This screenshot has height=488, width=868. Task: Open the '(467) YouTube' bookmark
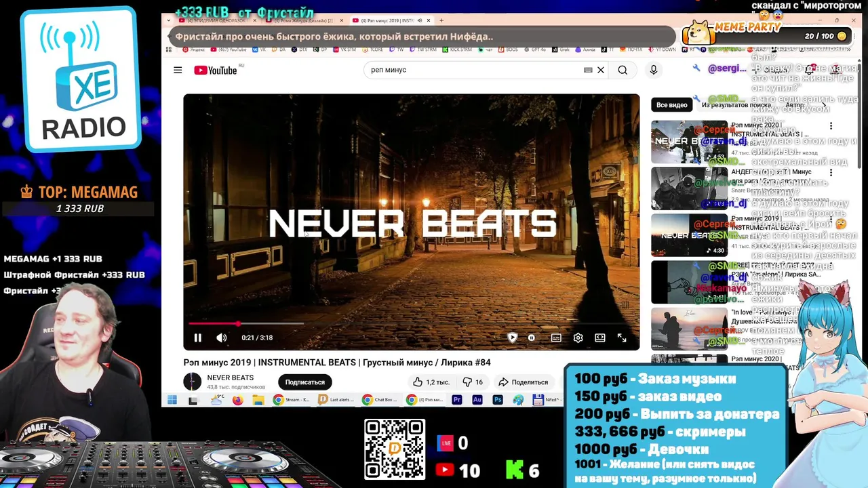tap(229, 49)
